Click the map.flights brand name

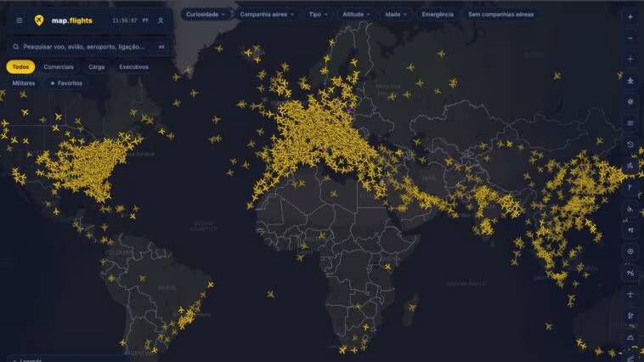(72, 20)
